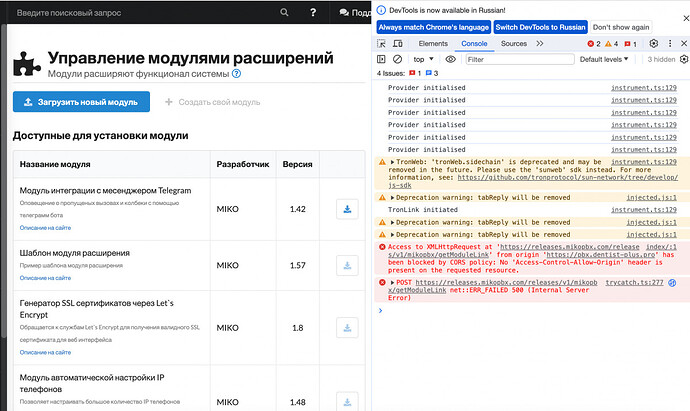This screenshot has width=690, height=411.
Task: Click the console prompt arrow
Action: pos(381,311)
